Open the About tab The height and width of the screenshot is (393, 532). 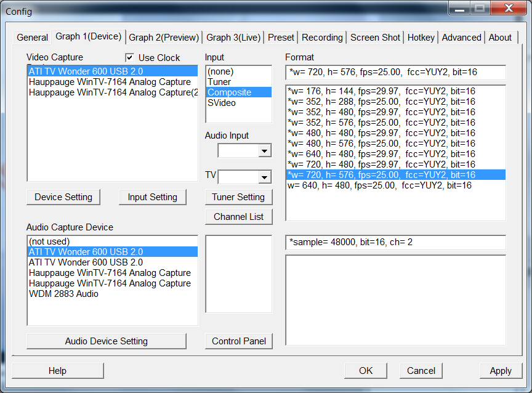(500, 38)
